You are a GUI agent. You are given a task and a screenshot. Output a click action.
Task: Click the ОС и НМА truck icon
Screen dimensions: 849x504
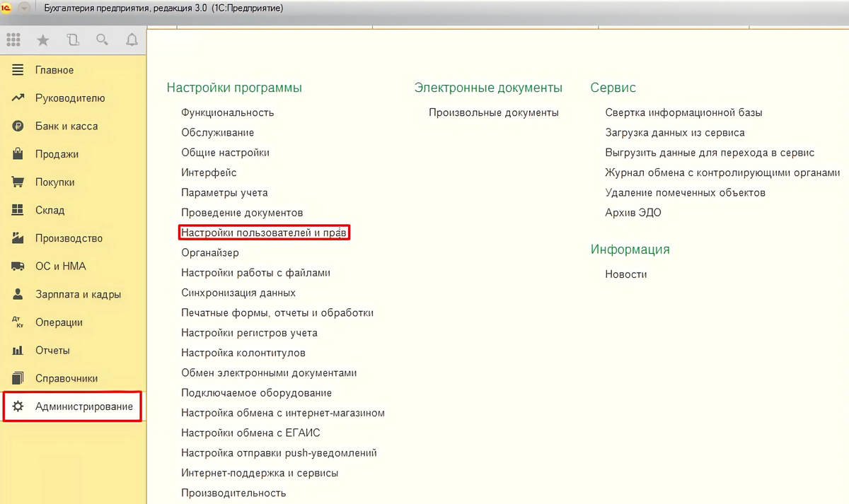point(18,266)
